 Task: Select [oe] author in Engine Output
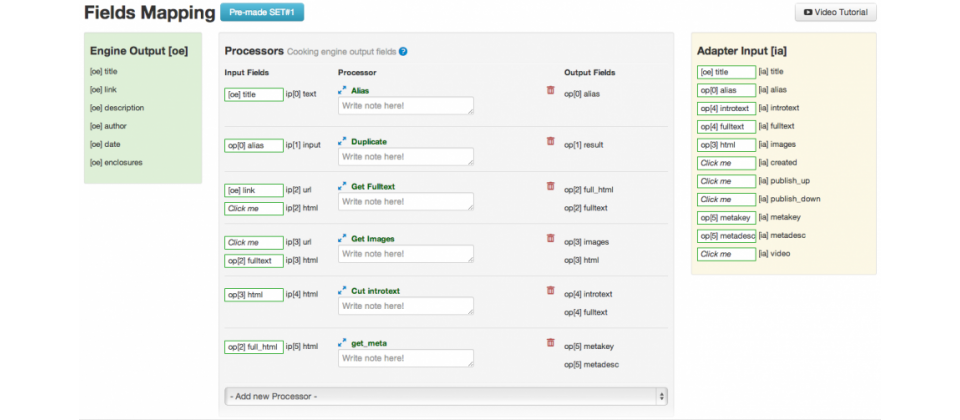(x=108, y=126)
